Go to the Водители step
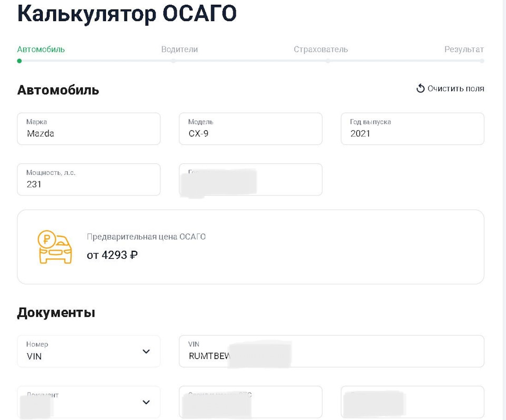506x420 pixels. tap(179, 50)
